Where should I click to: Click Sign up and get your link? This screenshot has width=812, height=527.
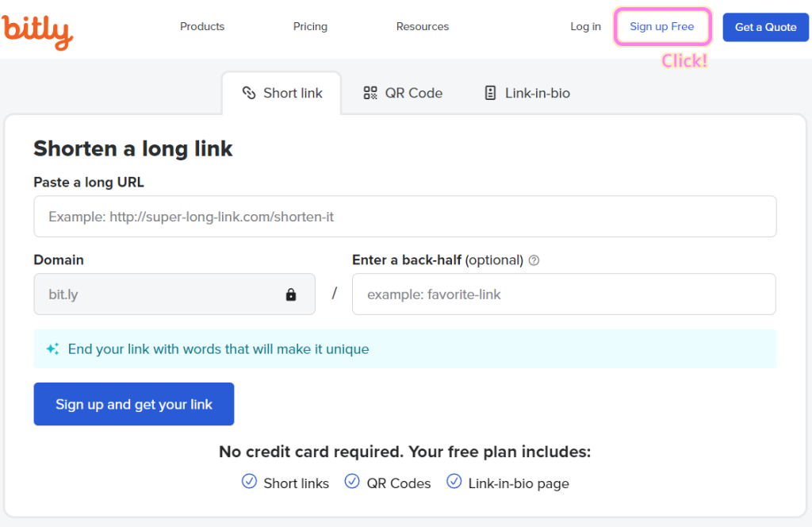click(133, 404)
